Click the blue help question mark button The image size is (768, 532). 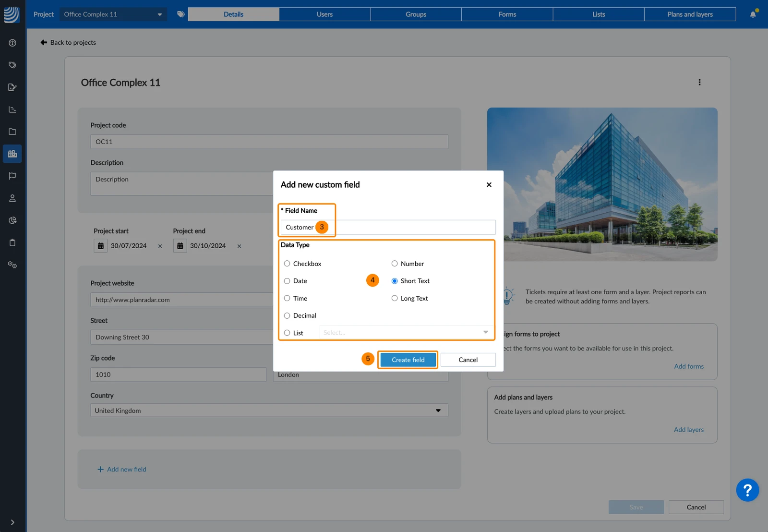pos(747,490)
